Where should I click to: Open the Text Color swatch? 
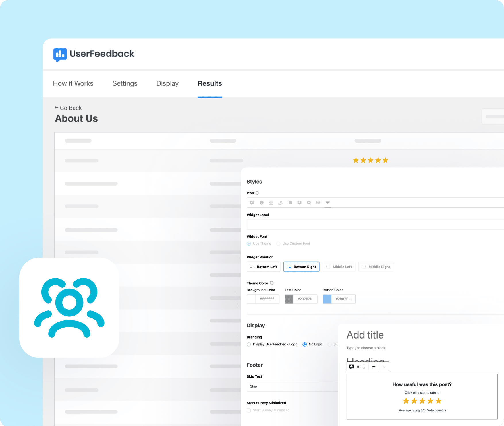(x=289, y=299)
